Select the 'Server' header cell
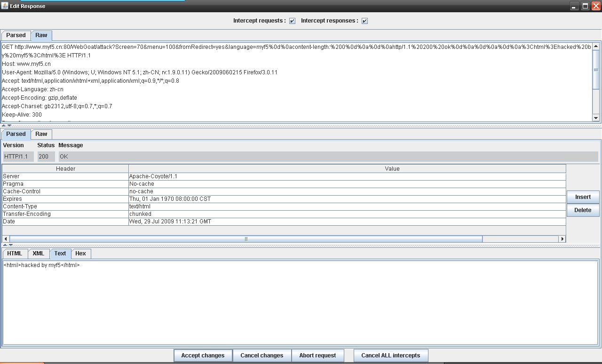This screenshot has height=364, width=602. pos(65,176)
